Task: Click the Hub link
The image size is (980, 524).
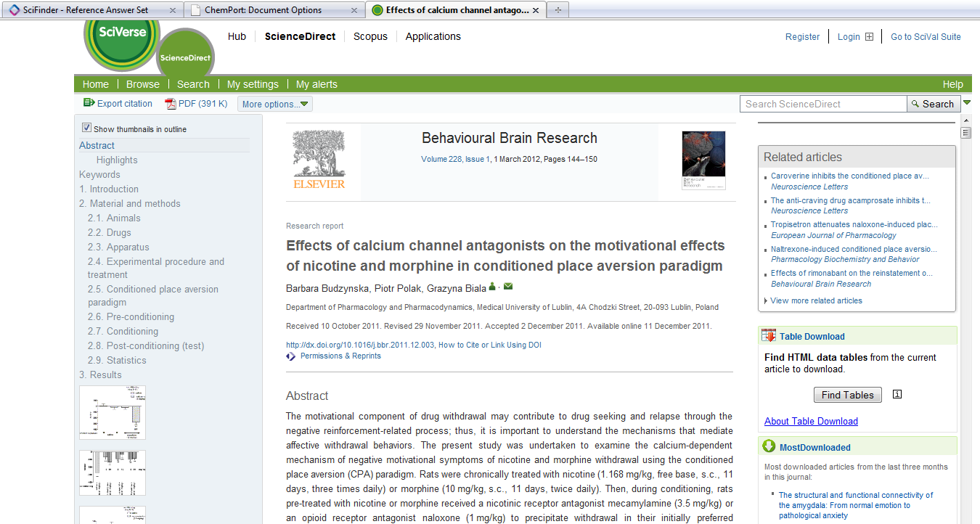Action: point(237,36)
